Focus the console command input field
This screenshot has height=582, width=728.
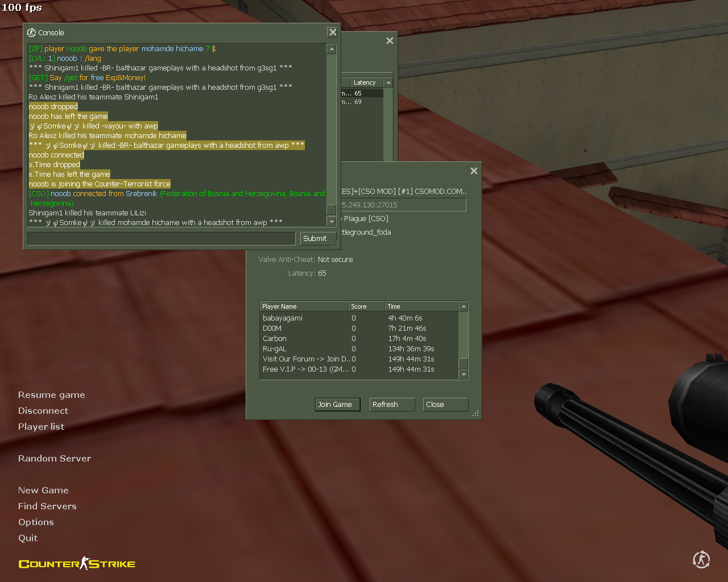tap(162, 239)
